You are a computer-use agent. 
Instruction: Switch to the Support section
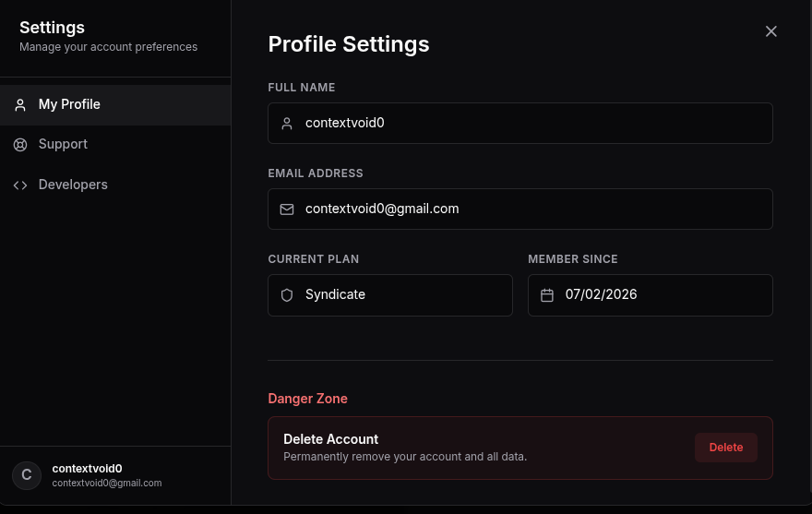point(115,145)
